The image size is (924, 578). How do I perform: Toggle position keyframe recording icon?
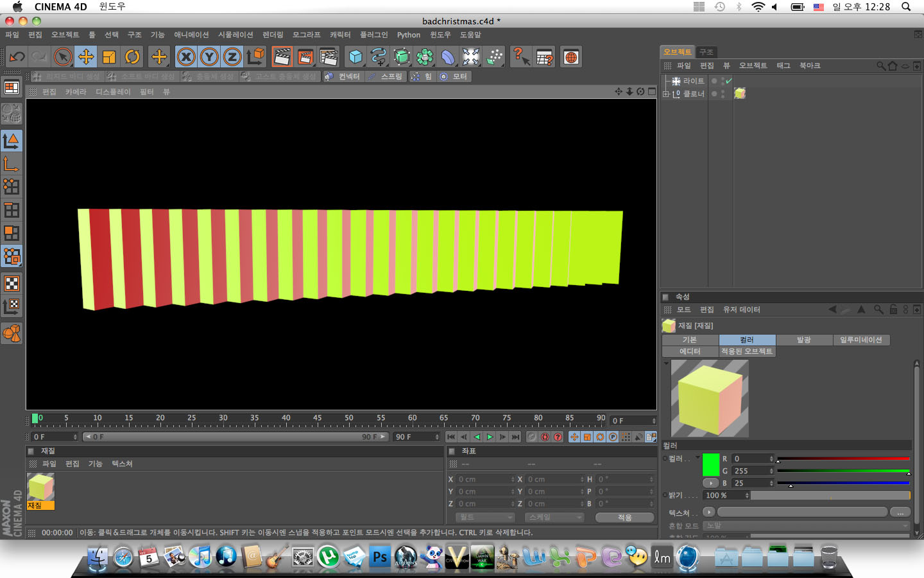pyautogui.click(x=574, y=437)
